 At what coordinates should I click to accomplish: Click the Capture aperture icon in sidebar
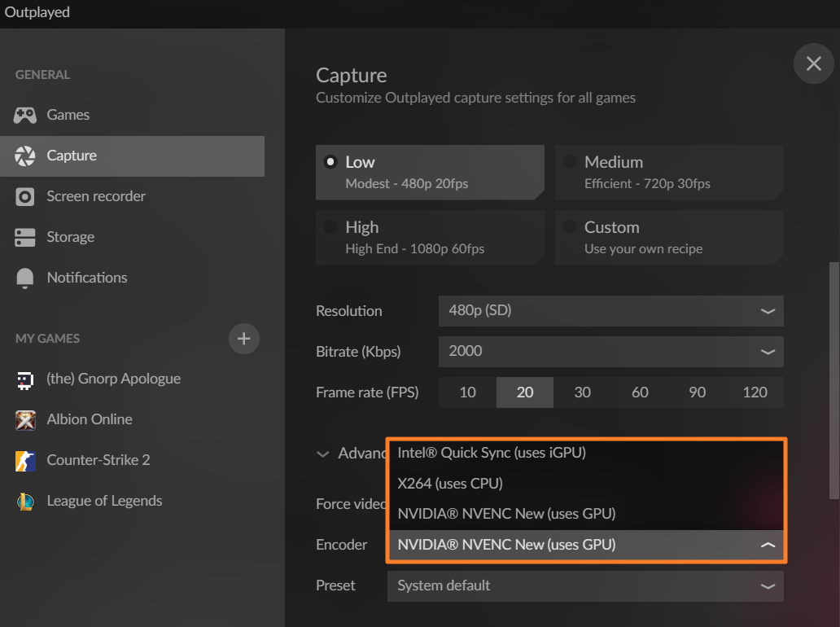pyautogui.click(x=24, y=156)
